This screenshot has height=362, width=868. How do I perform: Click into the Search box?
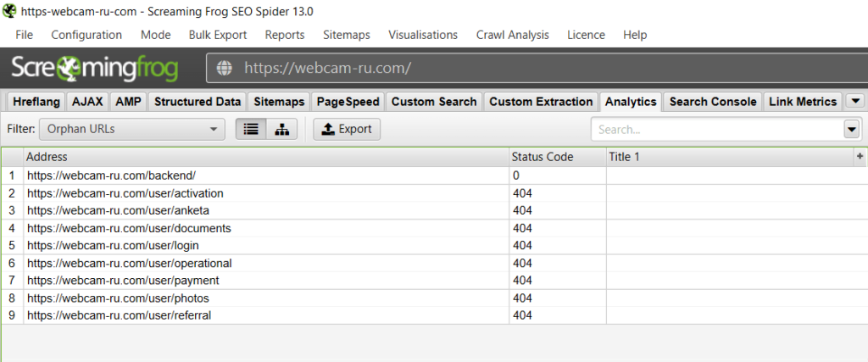click(x=717, y=130)
